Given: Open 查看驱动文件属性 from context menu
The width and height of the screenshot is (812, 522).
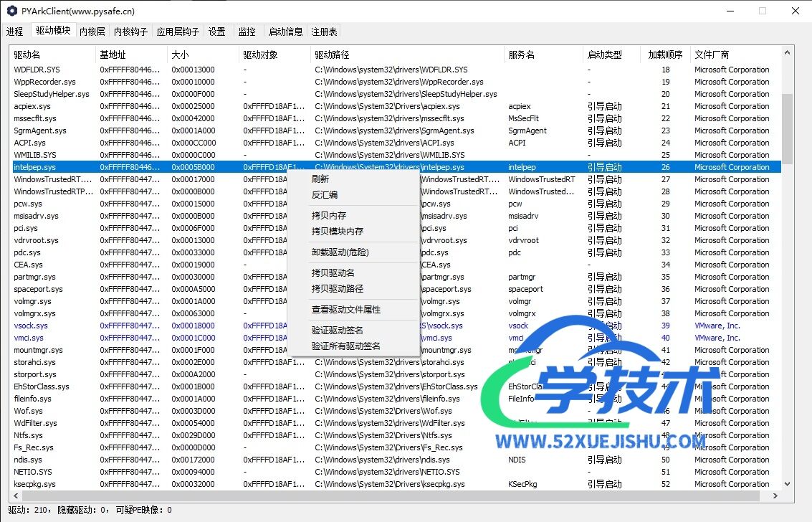Looking at the screenshot, I should pyautogui.click(x=346, y=310).
